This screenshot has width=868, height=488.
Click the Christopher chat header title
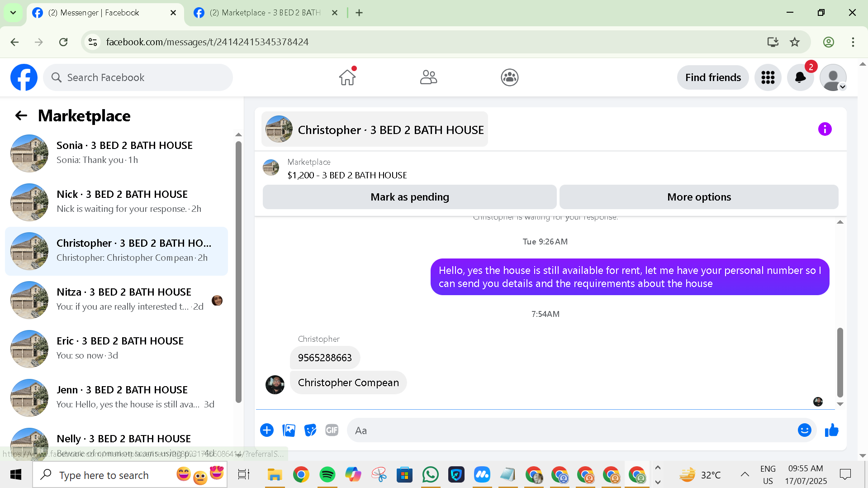coord(375,129)
